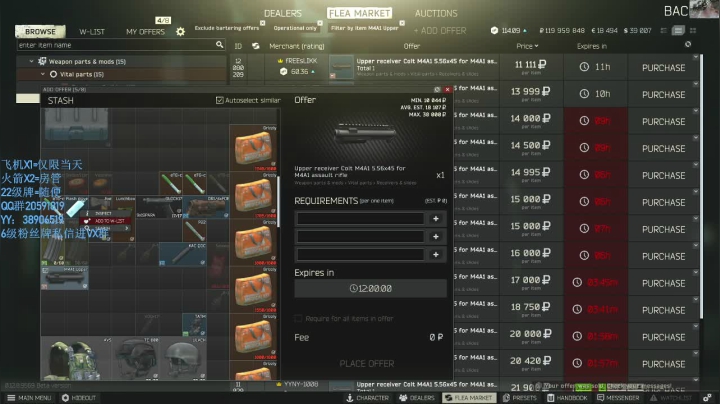The width and height of the screenshot is (720, 404).
Task: Purchase the 13 999 rouble offer
Action: 663,95
